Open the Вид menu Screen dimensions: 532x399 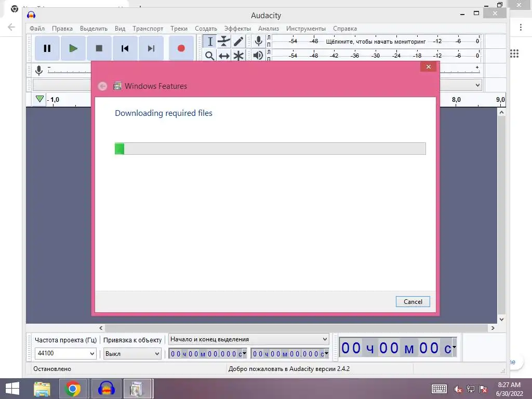(120, 29)
